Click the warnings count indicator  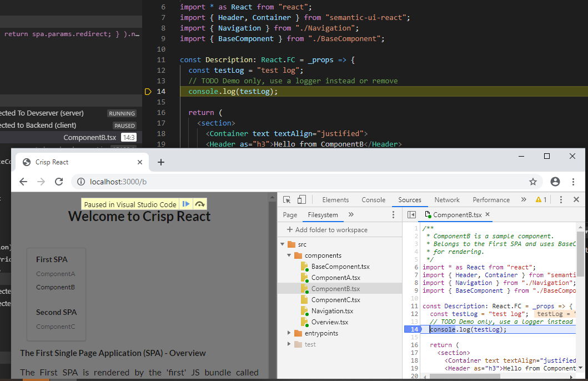pyautogui.click(x=541, y=200)
